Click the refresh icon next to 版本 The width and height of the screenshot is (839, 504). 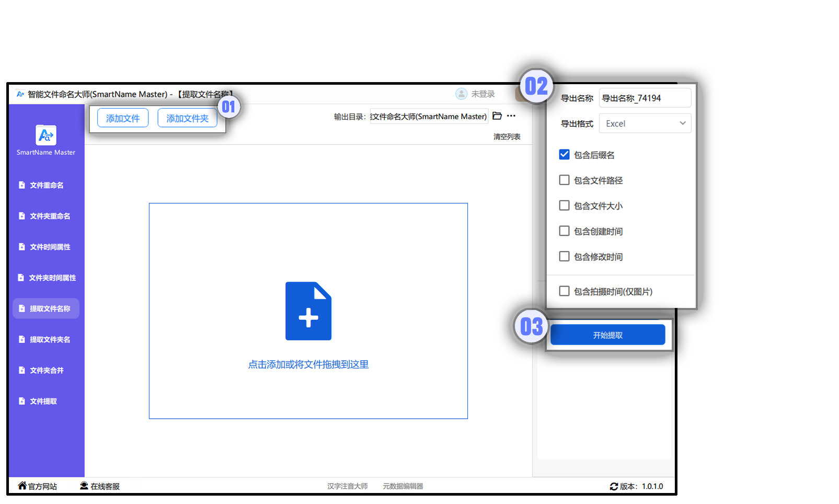coord(614,486)
